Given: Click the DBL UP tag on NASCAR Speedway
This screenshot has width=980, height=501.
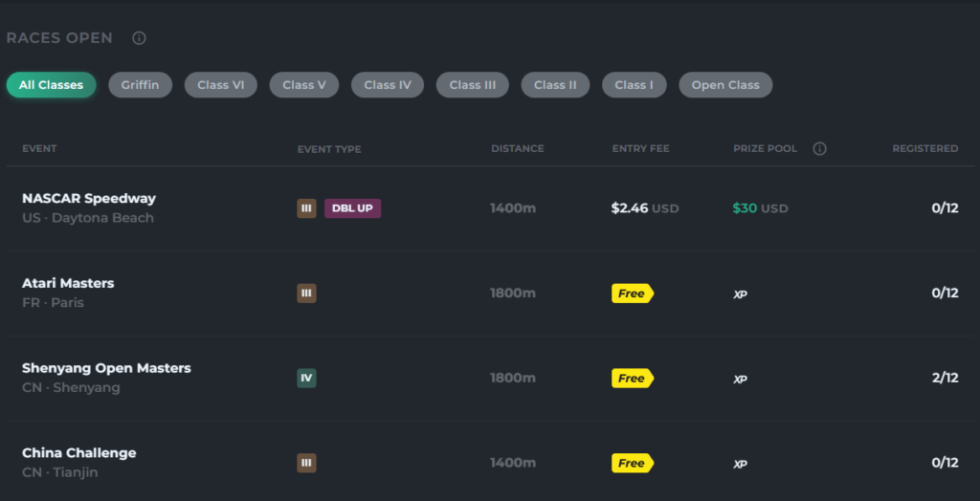Looking at the screenshot, I should point(352,208).
